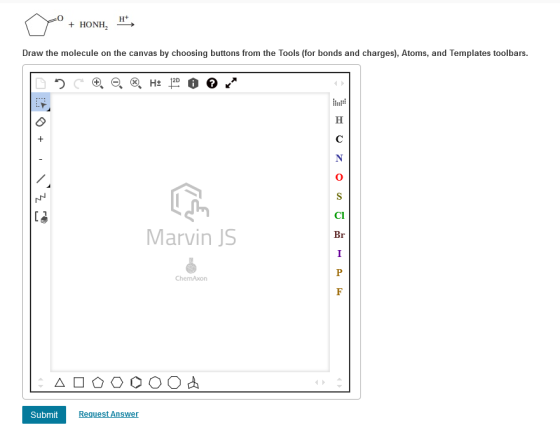Choose the Carbon atom button
This screenshot has height=432, width=560.
click(339, 139)
